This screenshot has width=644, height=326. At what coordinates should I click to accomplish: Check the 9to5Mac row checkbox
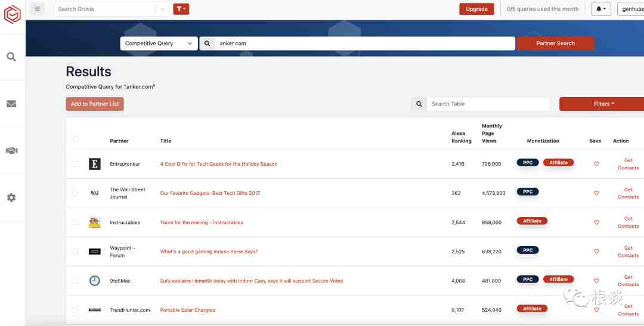(x=75, y=281)
